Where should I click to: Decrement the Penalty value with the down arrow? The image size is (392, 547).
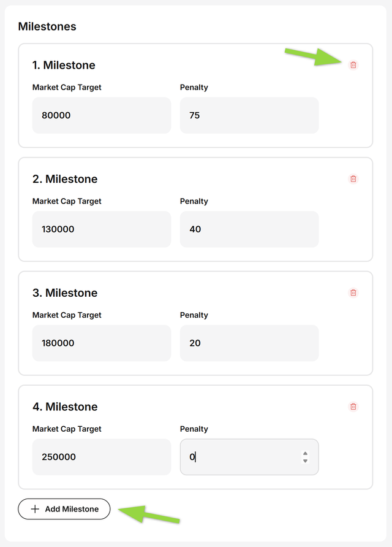coord(305,461)
